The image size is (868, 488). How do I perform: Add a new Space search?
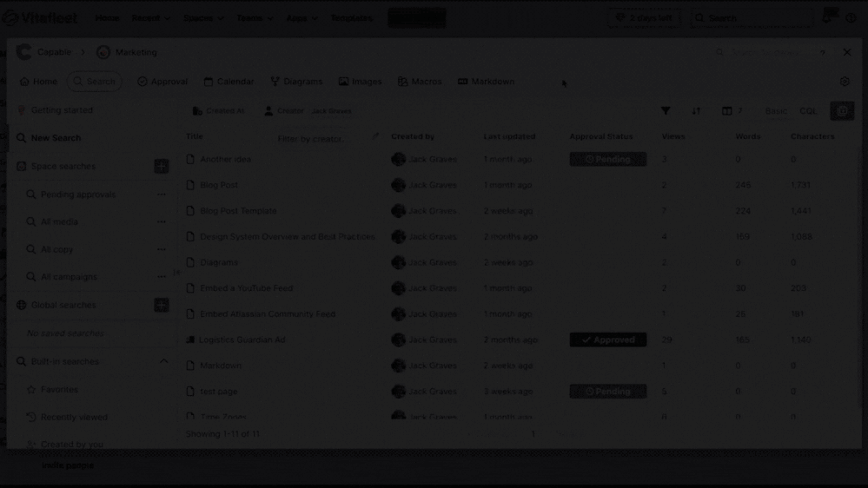(161, 166)
